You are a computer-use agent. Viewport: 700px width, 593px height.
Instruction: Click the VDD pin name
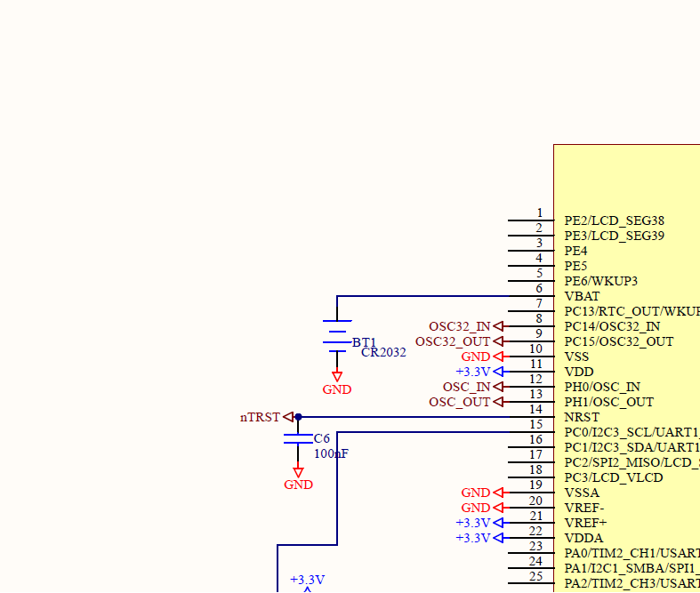579,372
